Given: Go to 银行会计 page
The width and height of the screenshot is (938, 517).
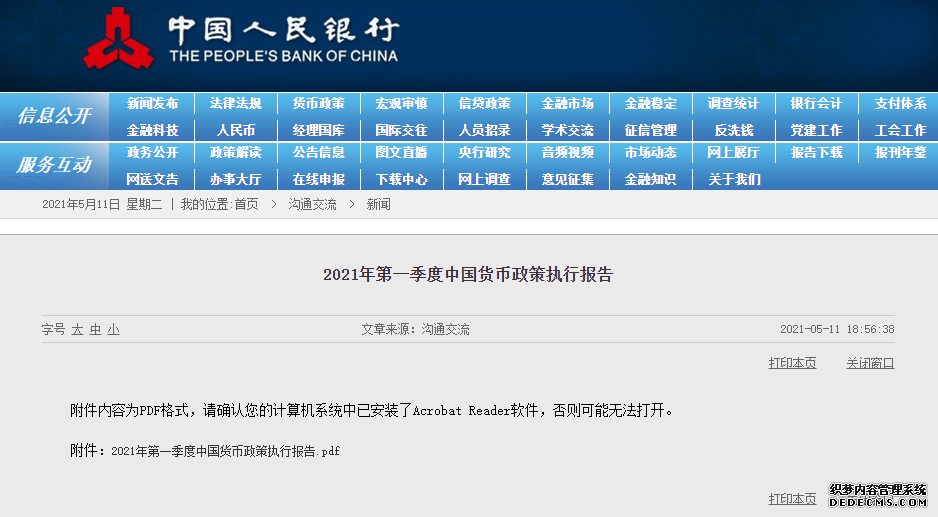Looking at the screenshot, I should coord(817,104).
